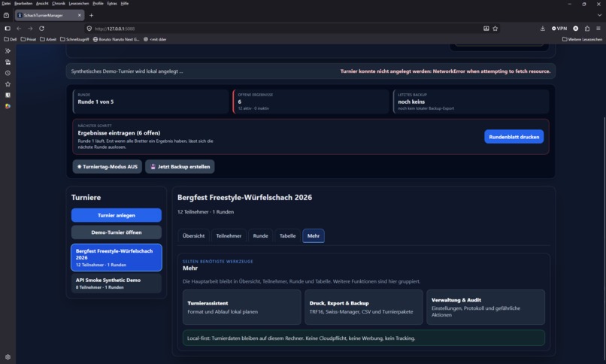Open the '<mit dder' bookmark
Image resolution: width=606 pixels, height=364 pixels.
point(155,39)
